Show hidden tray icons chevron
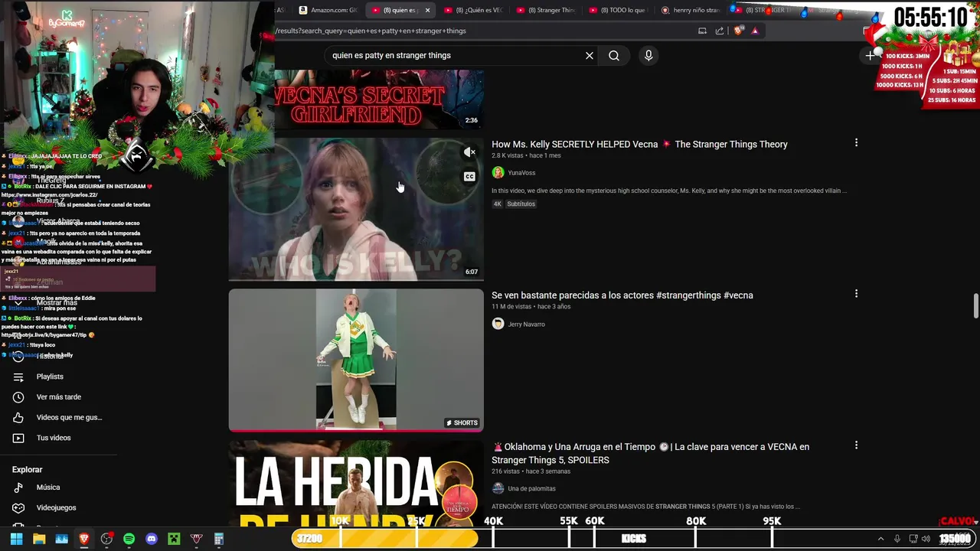This screenshot has height=551, width=980. 880,539
